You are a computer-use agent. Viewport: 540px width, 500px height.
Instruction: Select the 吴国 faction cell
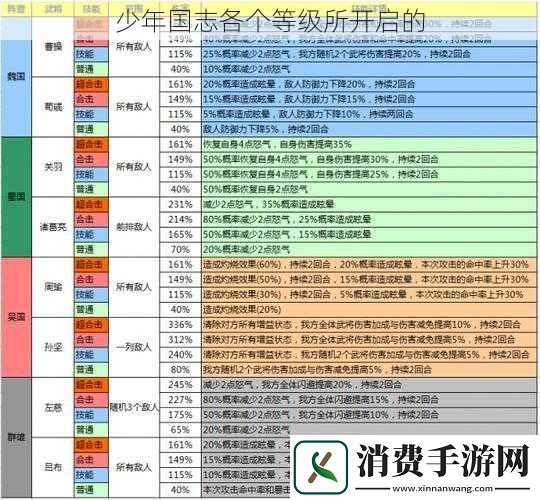16,317
